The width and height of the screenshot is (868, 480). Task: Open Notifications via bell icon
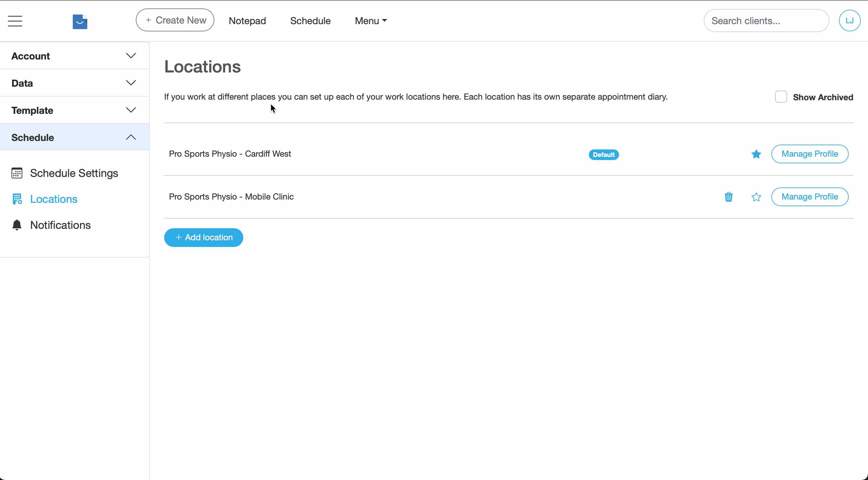(x=17, y=225)
